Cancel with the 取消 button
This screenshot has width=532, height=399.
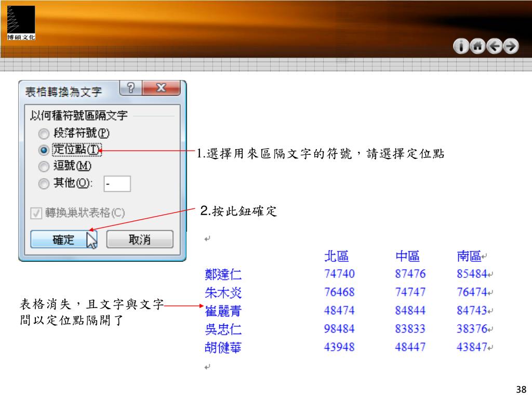[x=140, y=240]
